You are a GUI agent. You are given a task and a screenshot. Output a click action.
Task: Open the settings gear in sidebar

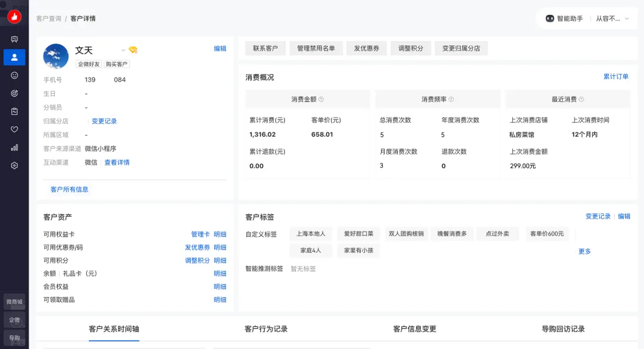[x=14, y=165]
